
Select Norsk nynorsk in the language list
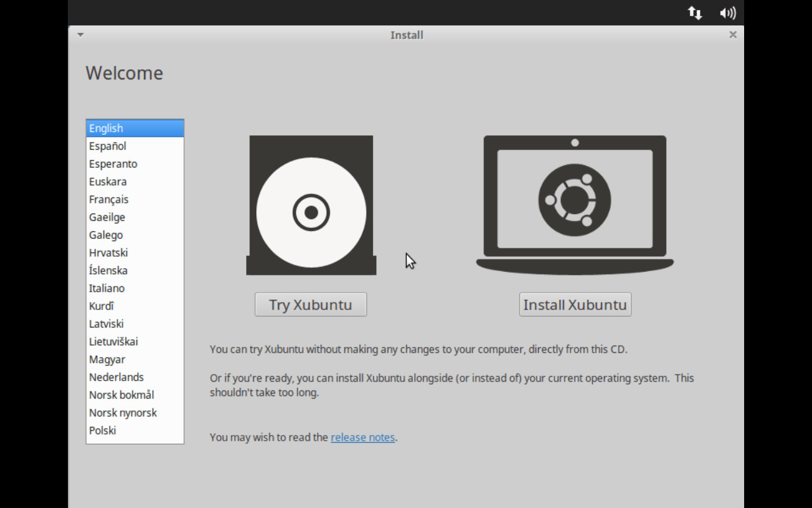click(x=135, y=413)
